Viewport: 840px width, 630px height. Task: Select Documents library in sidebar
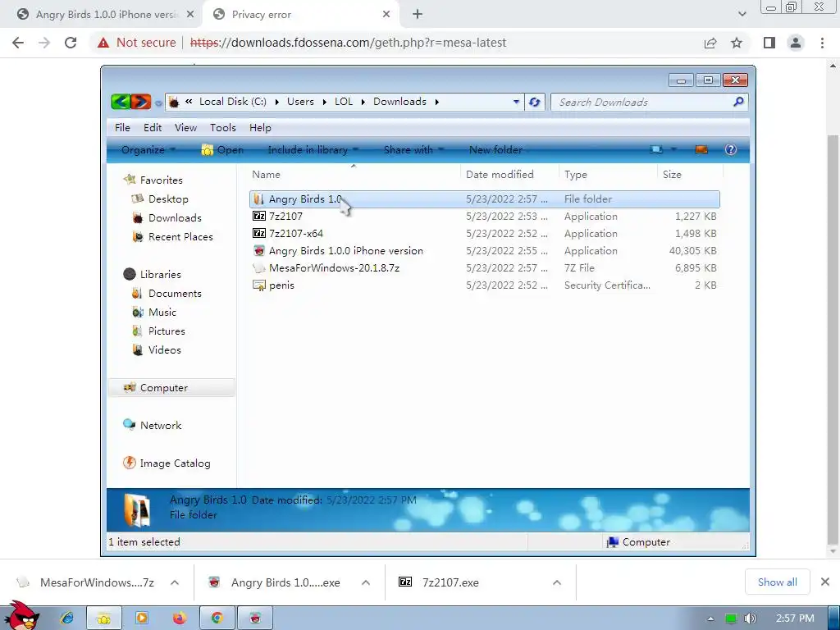point(167,294)
